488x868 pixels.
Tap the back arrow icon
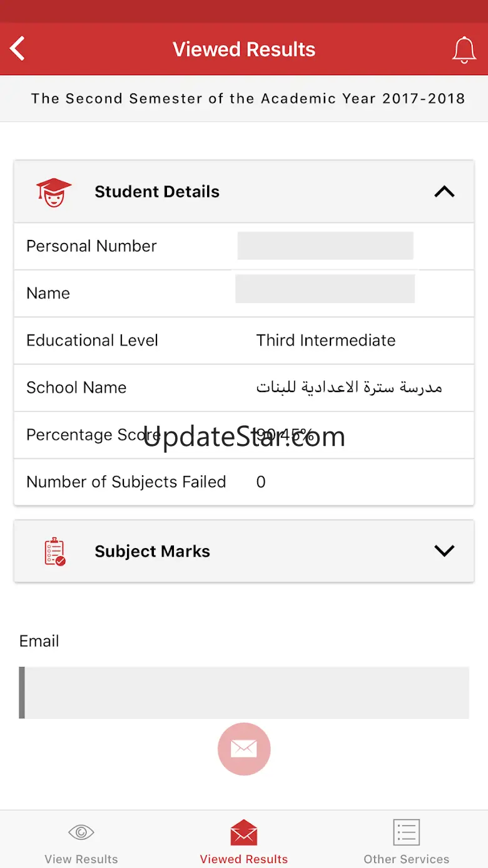(x=18, y=49)
